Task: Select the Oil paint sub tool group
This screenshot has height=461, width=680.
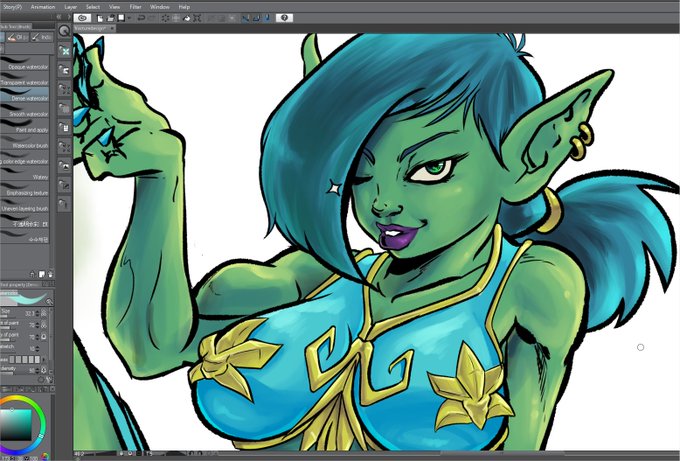Action: click(x=17, y=38)
